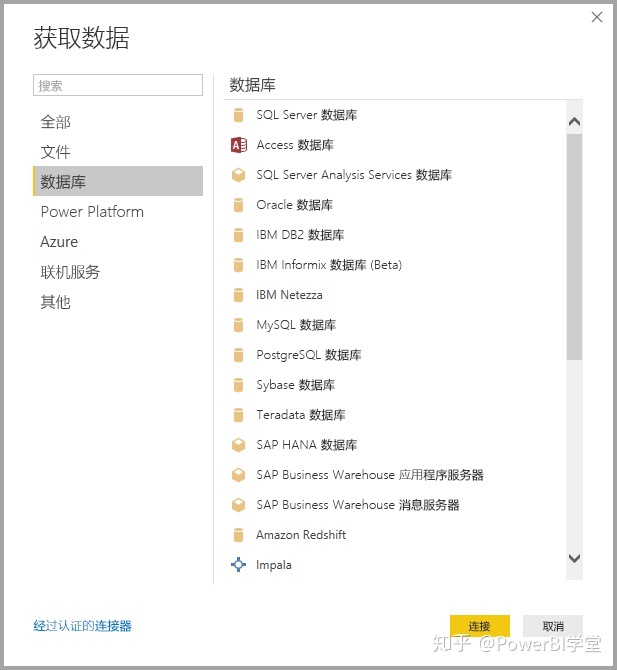
Task: Select the 文件 category
Action: tap(118, 152)
